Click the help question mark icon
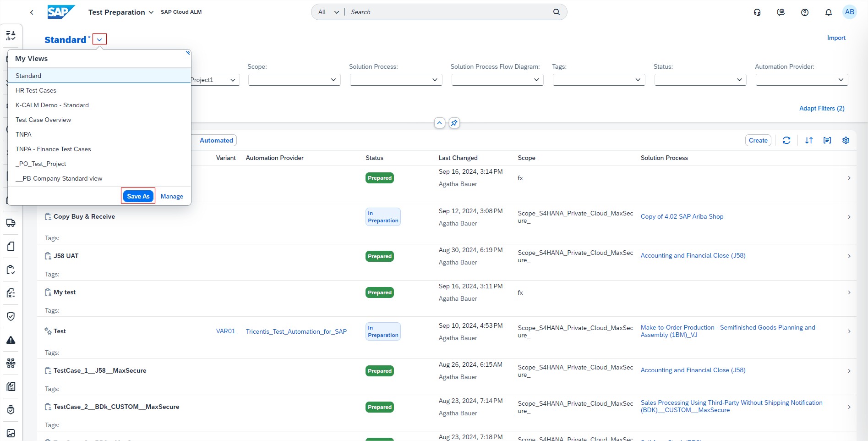This screenshot has width=868, height=441. tap(804, 12)
